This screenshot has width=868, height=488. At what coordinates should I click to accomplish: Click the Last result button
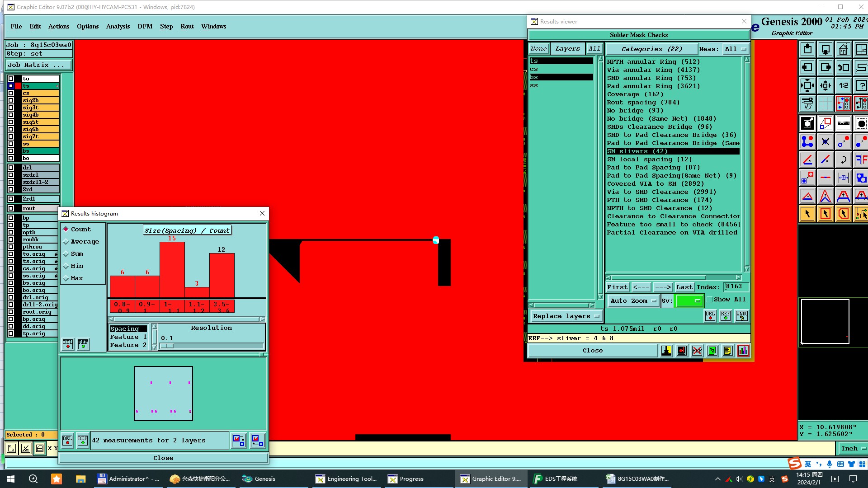[684, 287]
